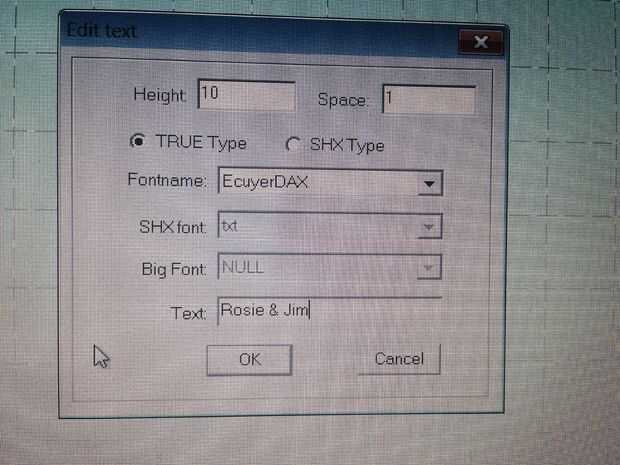The image size is (620, 465).
Task: Click the Rosie & Jim text field
Action: coord(329,311)
